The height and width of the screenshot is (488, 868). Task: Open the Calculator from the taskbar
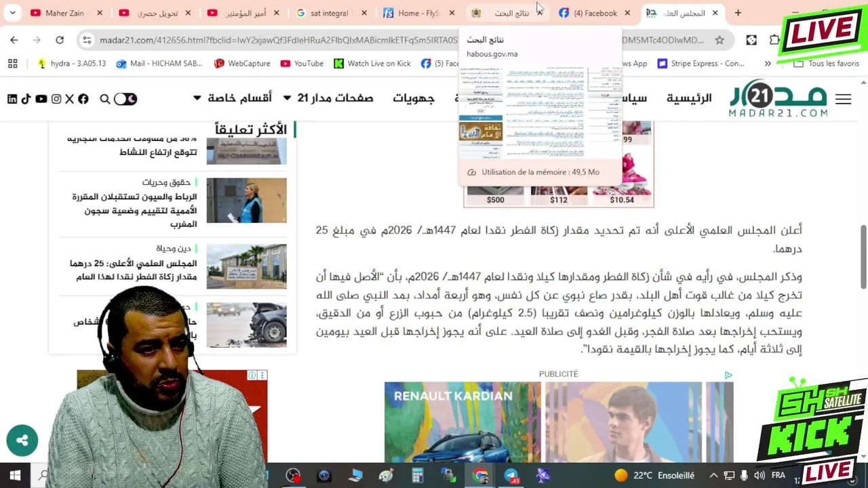click(417, 476)
